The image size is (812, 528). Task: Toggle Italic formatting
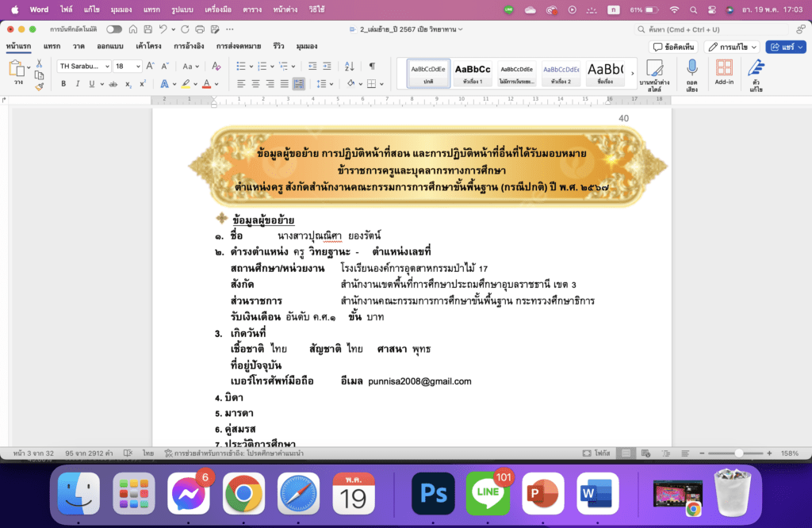(x=78, y=83)
